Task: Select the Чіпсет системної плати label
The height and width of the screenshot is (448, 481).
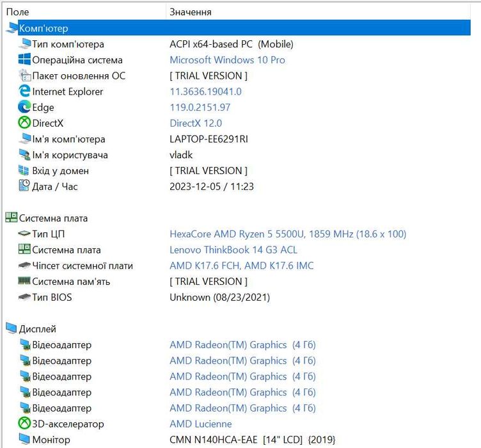Action: tap(83, 266)
